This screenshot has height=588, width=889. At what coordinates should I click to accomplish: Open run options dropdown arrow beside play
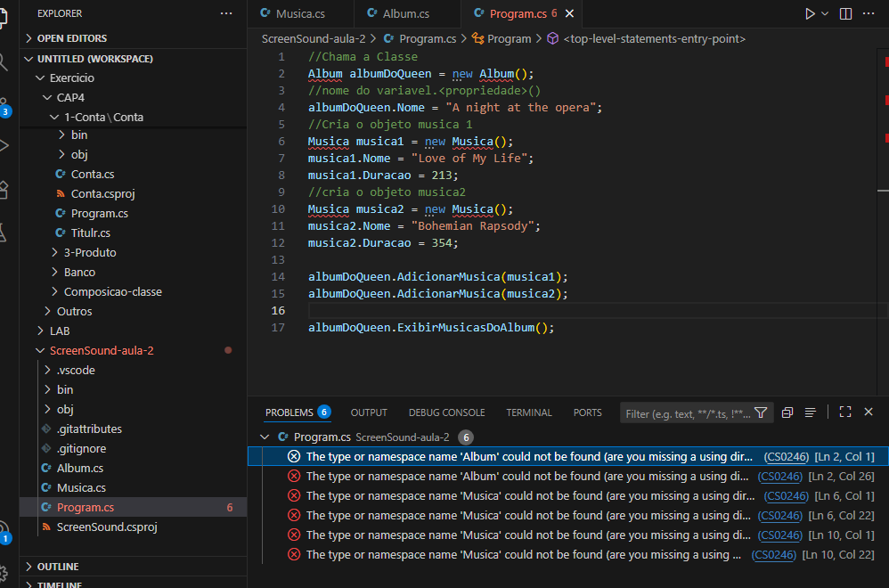point(825,14)
